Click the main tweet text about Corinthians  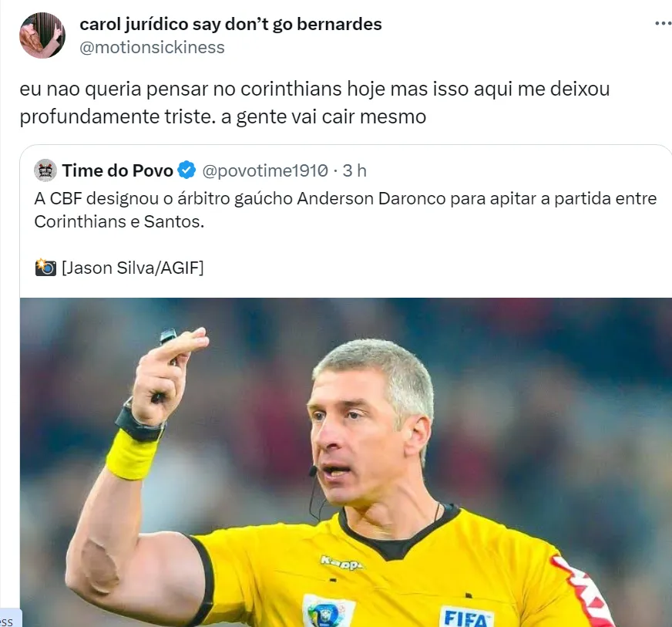[314, 103]
